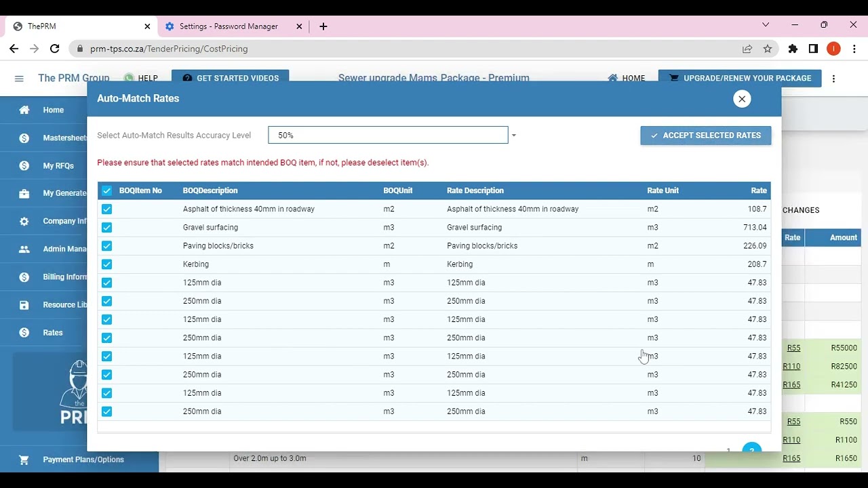Close the Settings - Password Manager tab
Viewport: 868px width, 488px height.
(299, 26)
